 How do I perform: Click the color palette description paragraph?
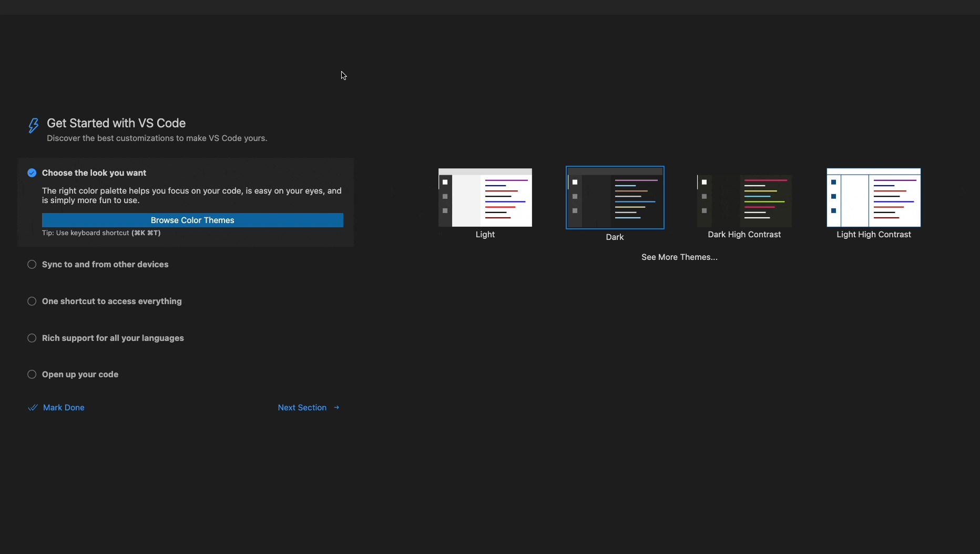[192, 196]
